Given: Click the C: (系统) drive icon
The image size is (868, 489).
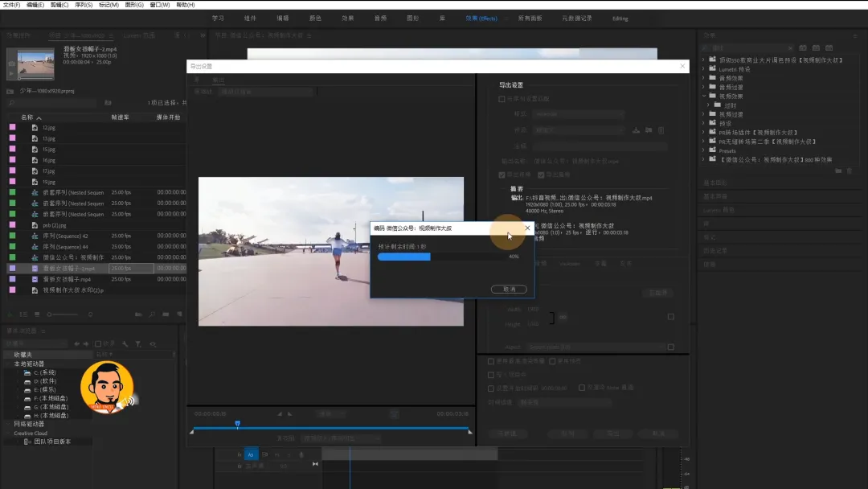Looking at the screenshot, I should pos(27,373).
